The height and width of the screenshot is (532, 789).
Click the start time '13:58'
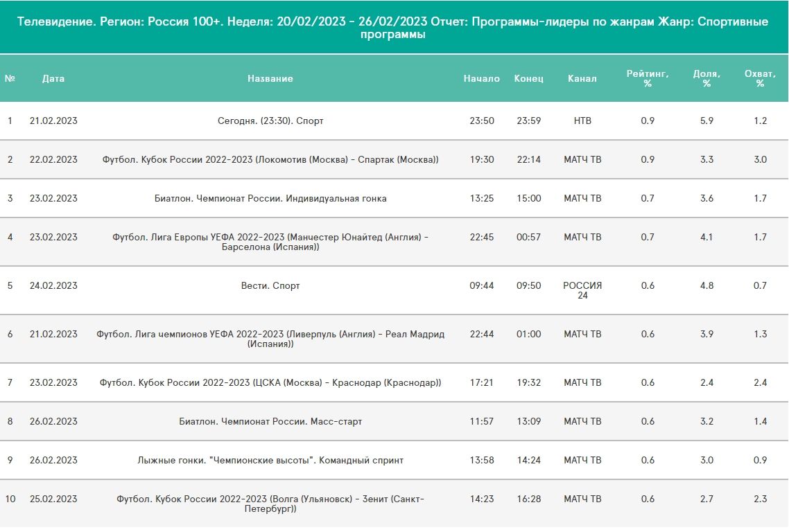tap(482, 460)
